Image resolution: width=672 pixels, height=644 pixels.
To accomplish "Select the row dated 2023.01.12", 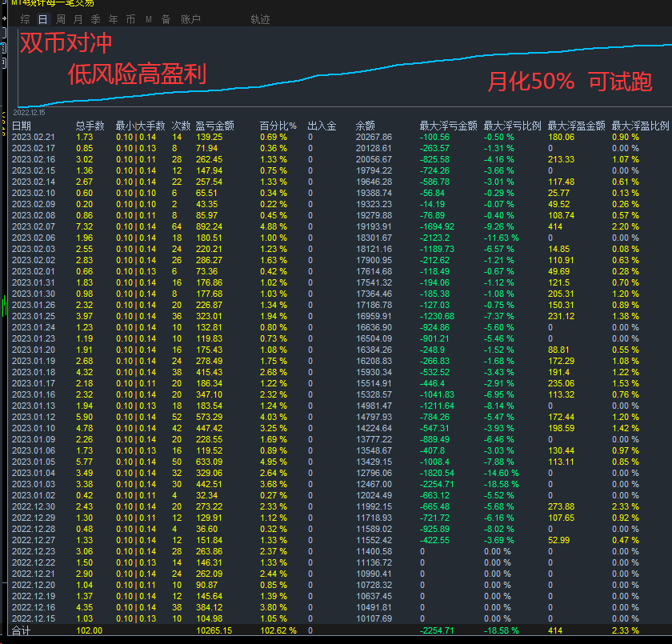I will (x=339, y=417).
